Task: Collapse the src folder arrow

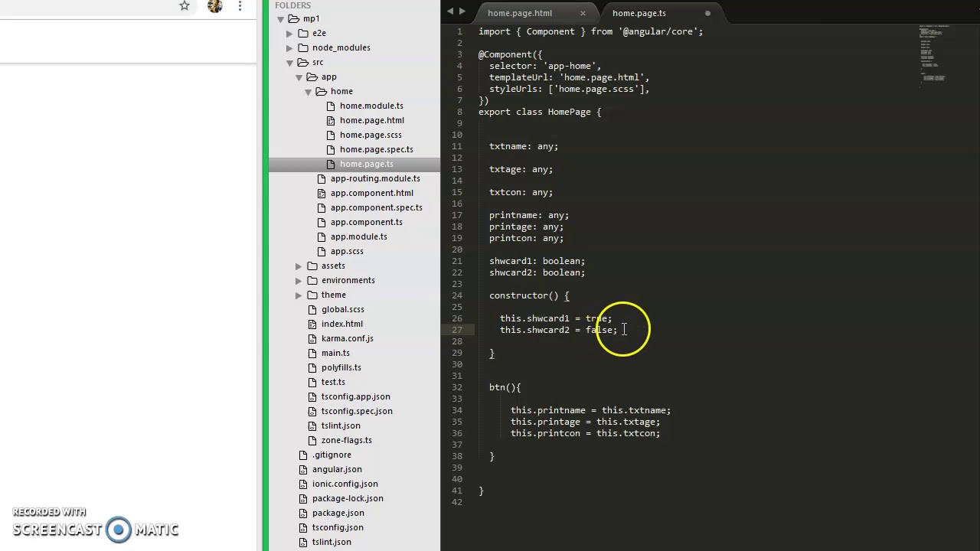Action: click(289, 62)
